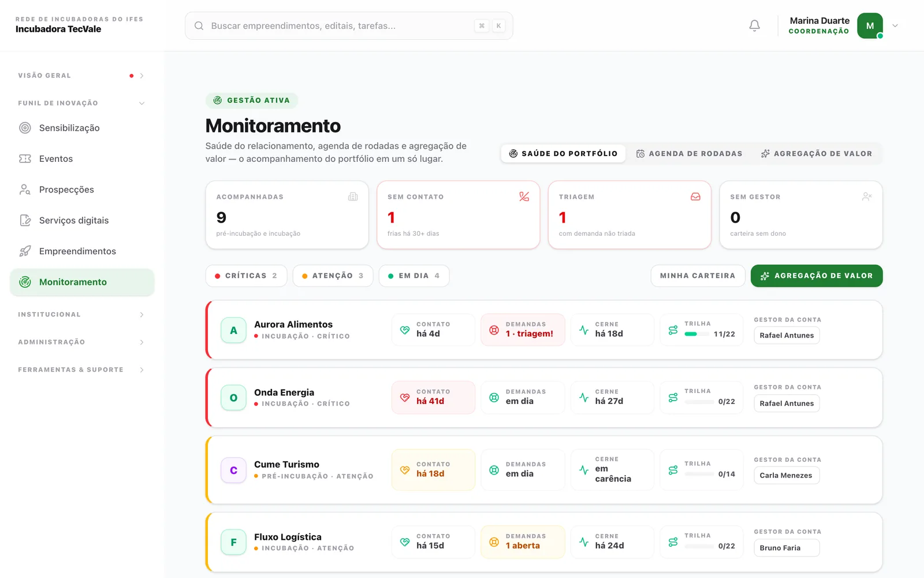This screenshot has width=924, height=578.
Task: Click Cume Turismo trilha progress bar 0/14
Action: pos(699,474)
